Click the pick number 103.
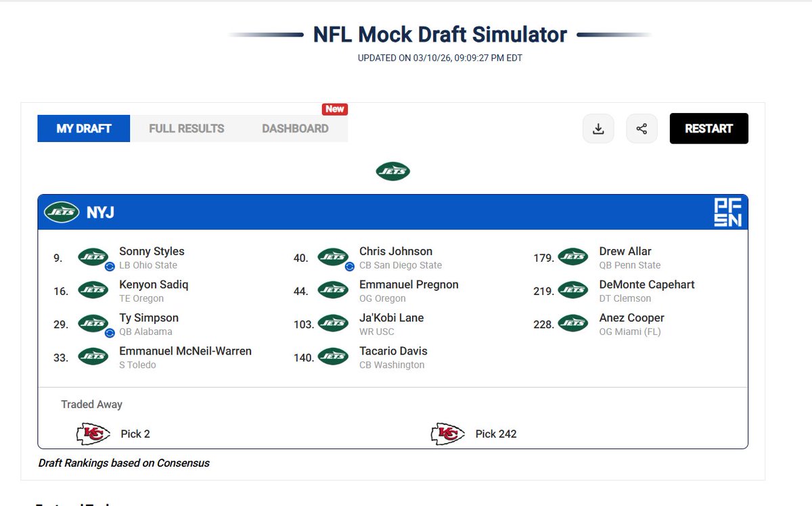 click(x=303, y=324)
